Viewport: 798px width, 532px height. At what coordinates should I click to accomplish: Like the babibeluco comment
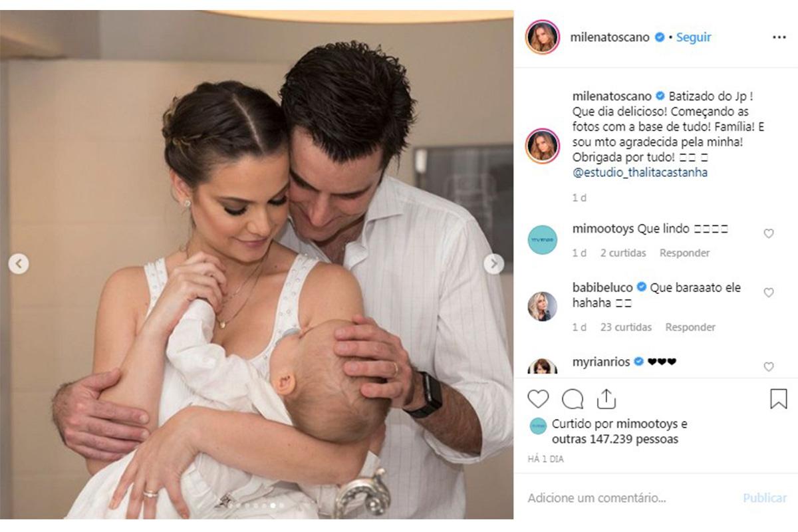pyautogui.click(x=769, y=293)
